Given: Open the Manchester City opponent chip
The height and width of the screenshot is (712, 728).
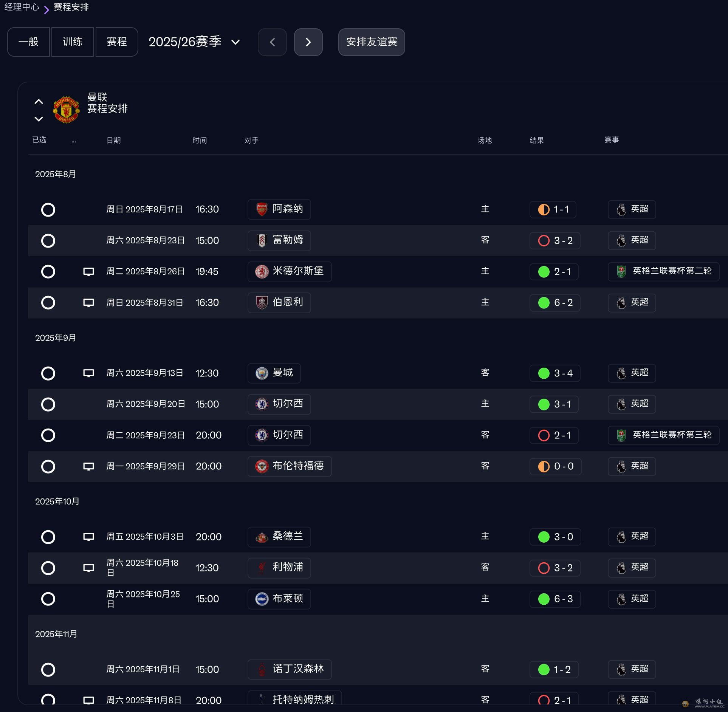Looking at the screenshot, I should pos(274,373).
